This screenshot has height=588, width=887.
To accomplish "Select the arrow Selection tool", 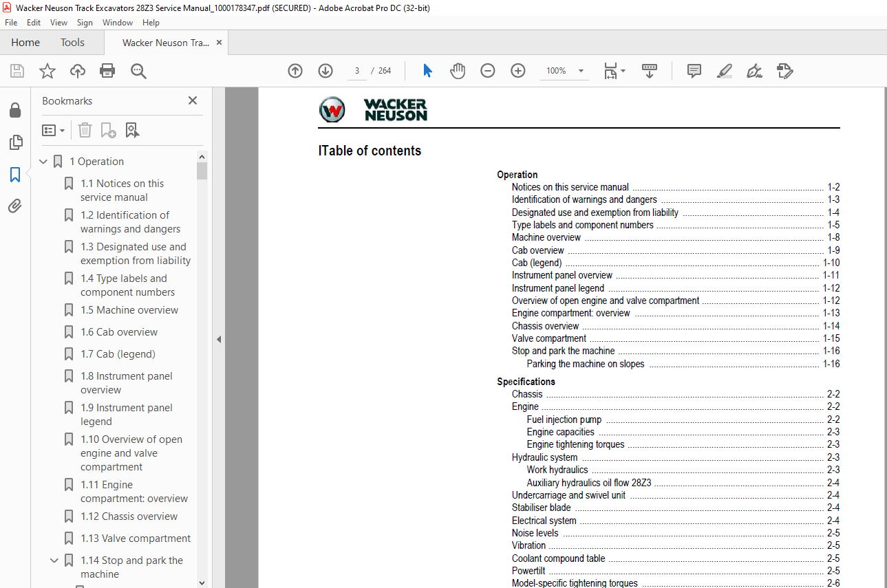I will pos(427,71).
